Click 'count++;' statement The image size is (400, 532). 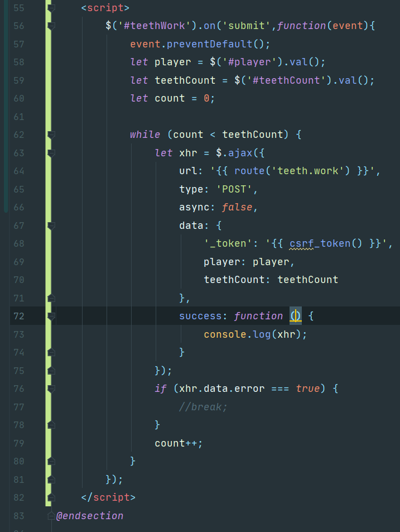[179, 443]
